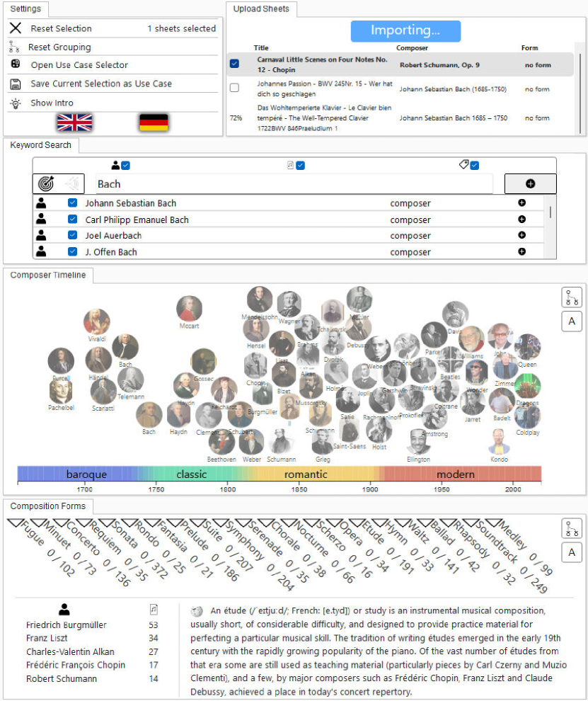Click Save Current Selection as Use Case
Viewport: 588px width, 701px height.
point(101,84)
